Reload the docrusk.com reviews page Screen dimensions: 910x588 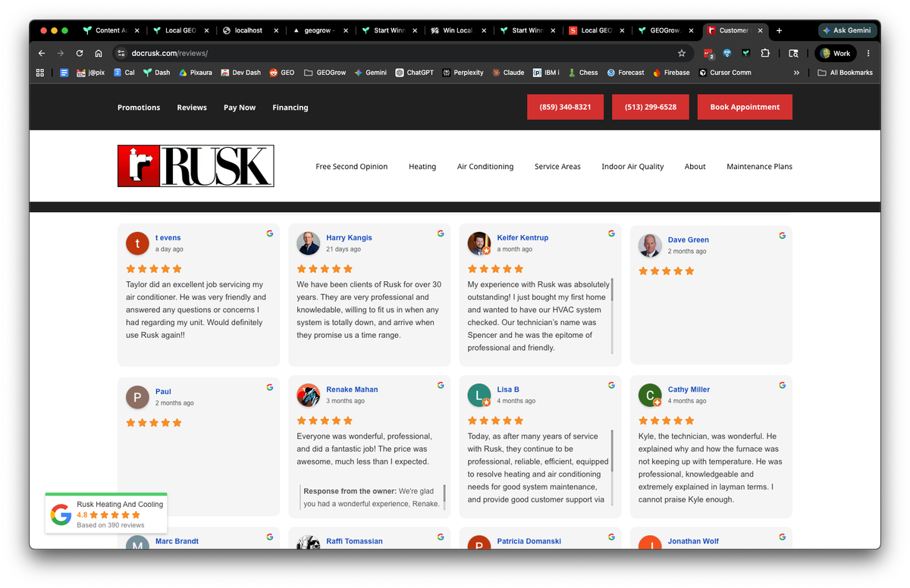80,54
